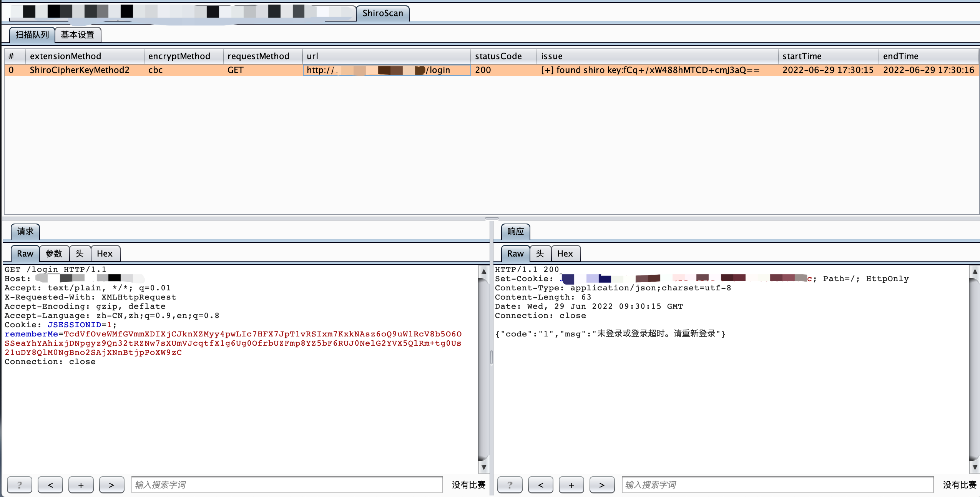980x497 pixels.
Task: Click the response panel '<' previous match button
Action: (540, 485)
